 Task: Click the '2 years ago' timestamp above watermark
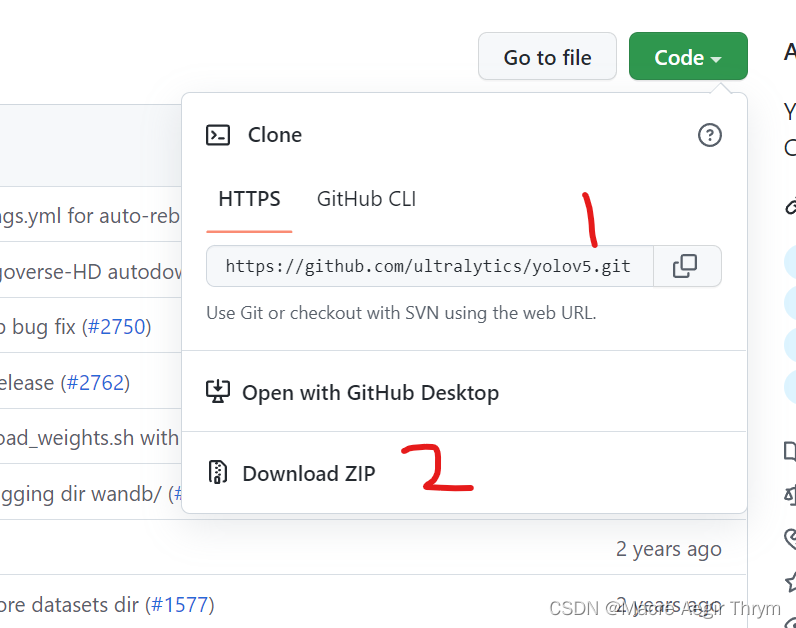[669, 549]
